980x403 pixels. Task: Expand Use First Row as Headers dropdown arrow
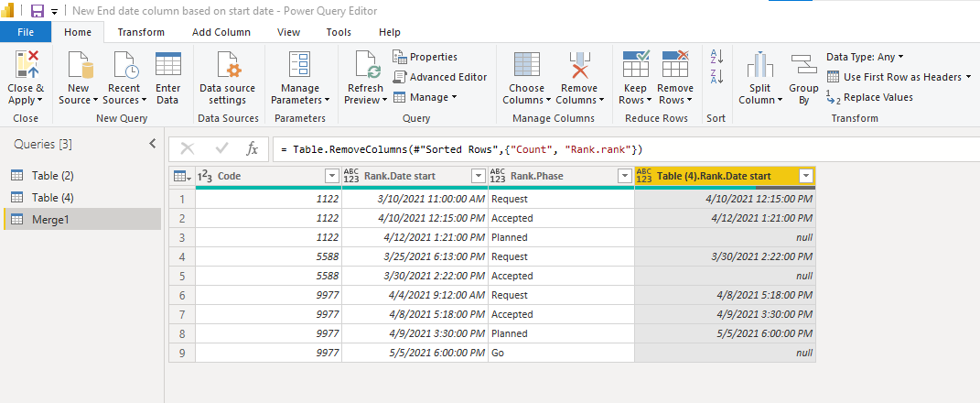click(x=968, y=77)
